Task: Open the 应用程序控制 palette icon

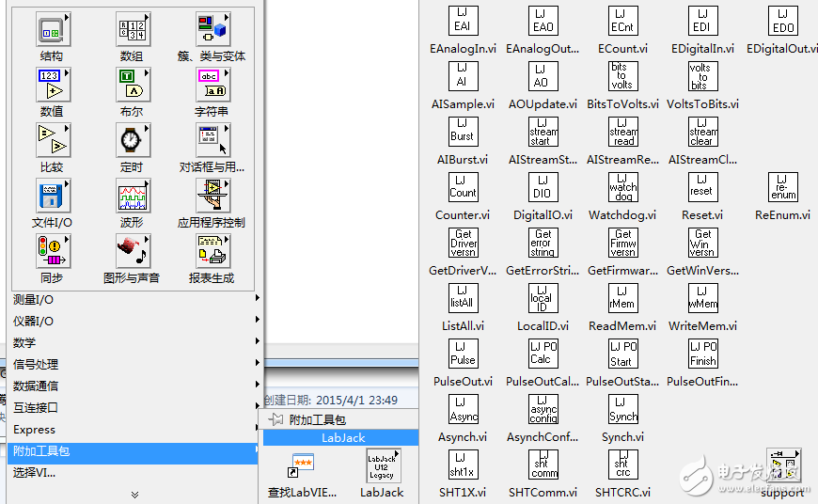Action: click(212, 196)
